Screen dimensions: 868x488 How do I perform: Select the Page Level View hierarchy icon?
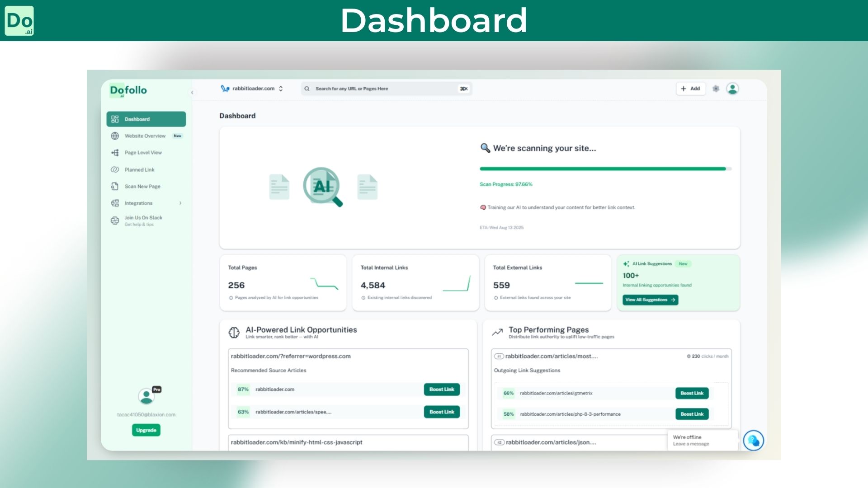click(115, 153)
